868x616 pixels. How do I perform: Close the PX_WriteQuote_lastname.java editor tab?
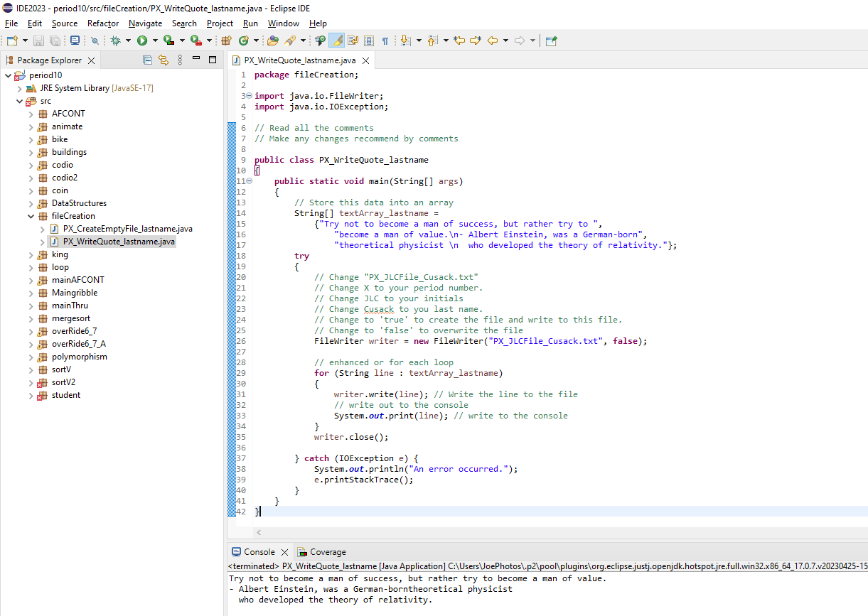[x=365, y=61]
